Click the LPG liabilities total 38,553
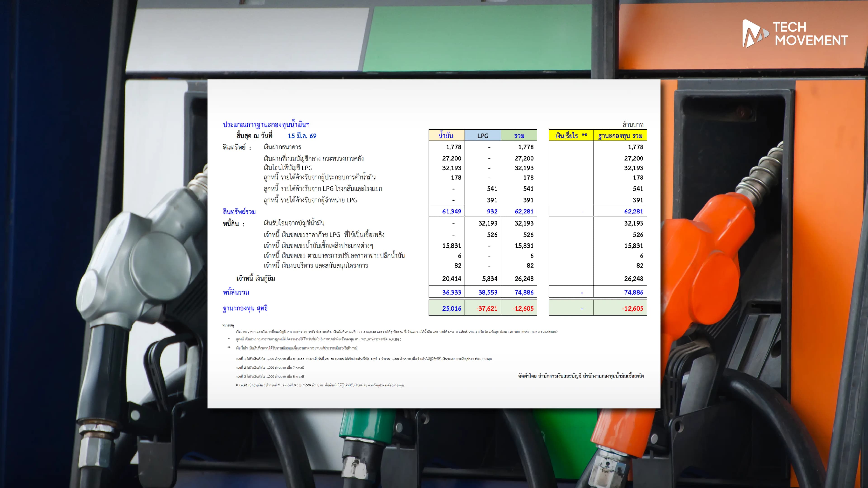Image resolution: width=868 pixels, height=488 pixels. tap(488, 292)
